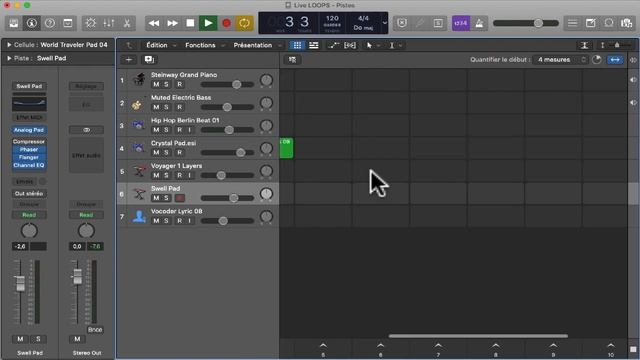Show the Live Loops grid view
The height and width of the screenshot is (360, 640).
[297, 45]
